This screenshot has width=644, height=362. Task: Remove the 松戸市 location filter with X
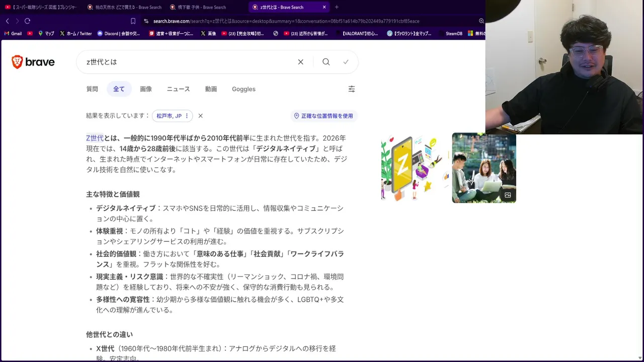(200, 116)
